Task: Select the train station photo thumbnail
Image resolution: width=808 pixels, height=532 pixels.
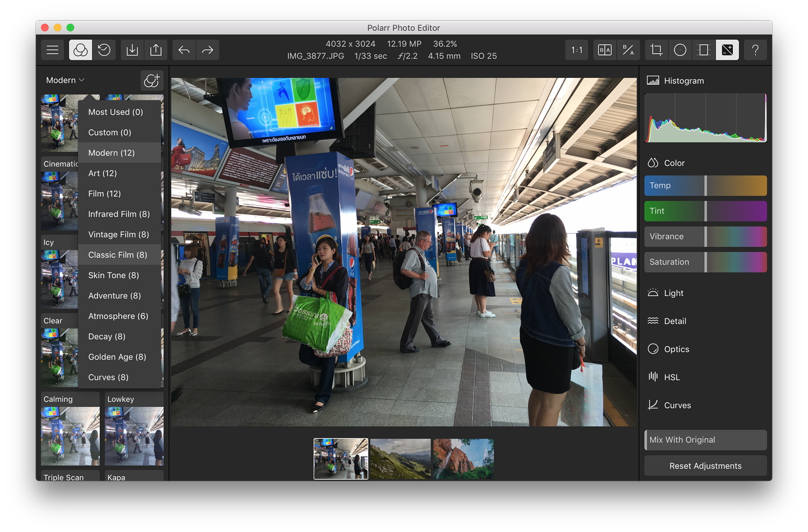Action: pos(341,459)
